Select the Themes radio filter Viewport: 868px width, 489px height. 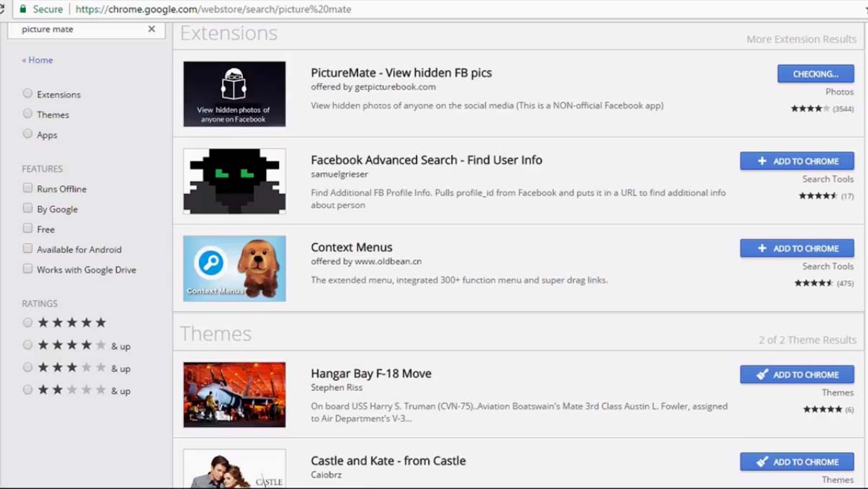pos(27,114)
